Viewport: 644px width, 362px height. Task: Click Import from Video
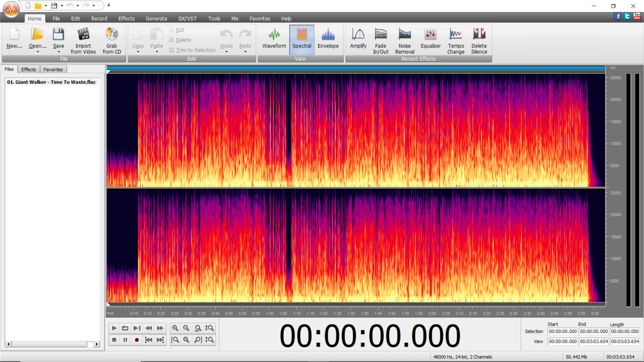(83, 40)
